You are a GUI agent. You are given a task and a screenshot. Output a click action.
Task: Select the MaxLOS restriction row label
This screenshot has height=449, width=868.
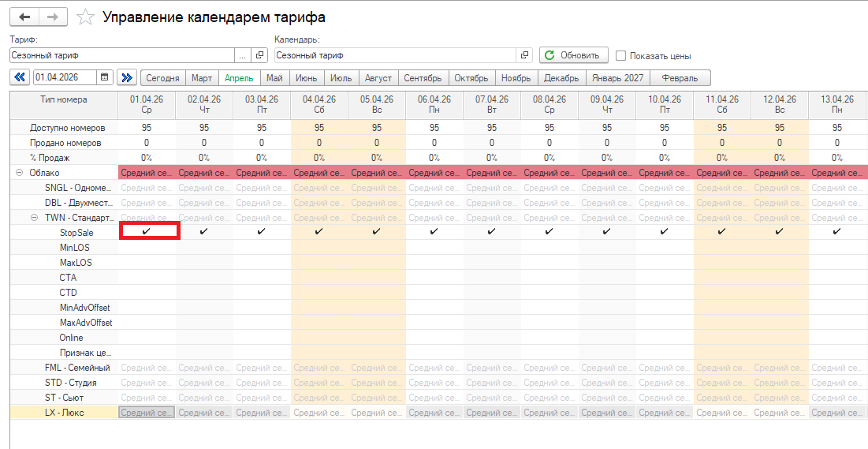point(76,263)
